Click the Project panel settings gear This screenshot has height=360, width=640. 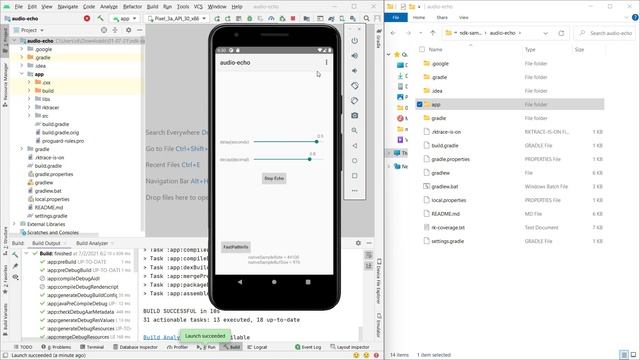click(x=129, y=30)
